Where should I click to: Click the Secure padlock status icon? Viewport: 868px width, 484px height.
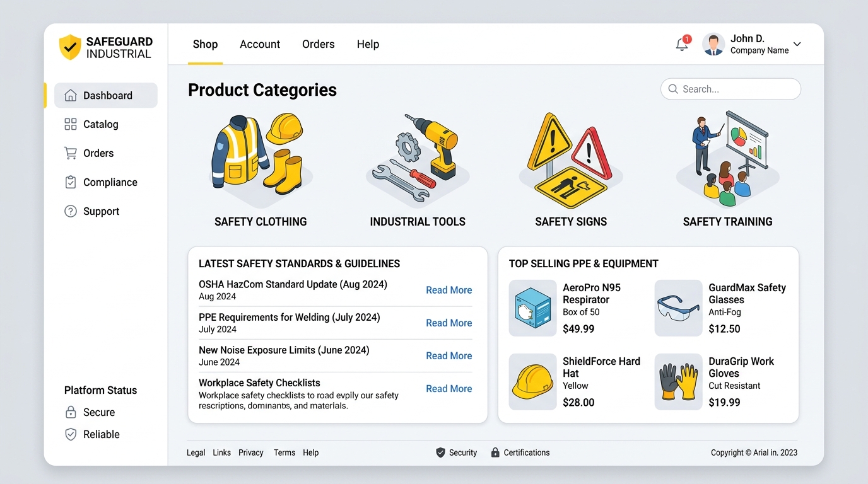point(71,412)
